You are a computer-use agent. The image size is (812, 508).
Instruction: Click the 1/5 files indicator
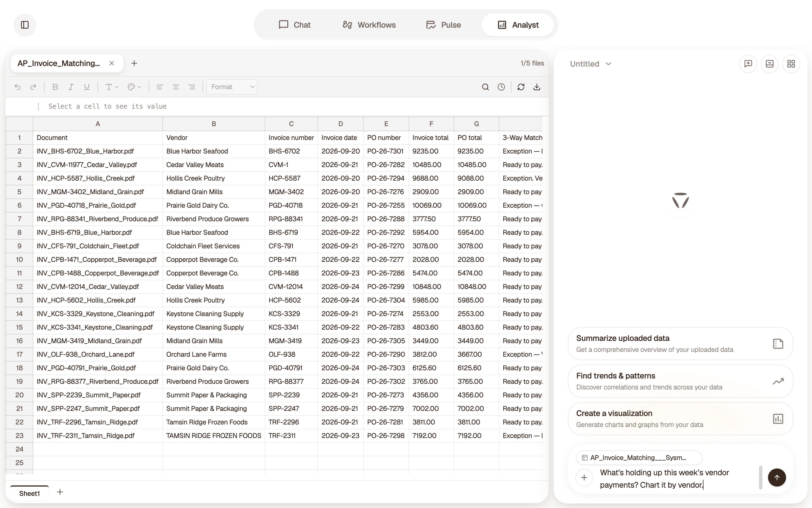[532, 63]
